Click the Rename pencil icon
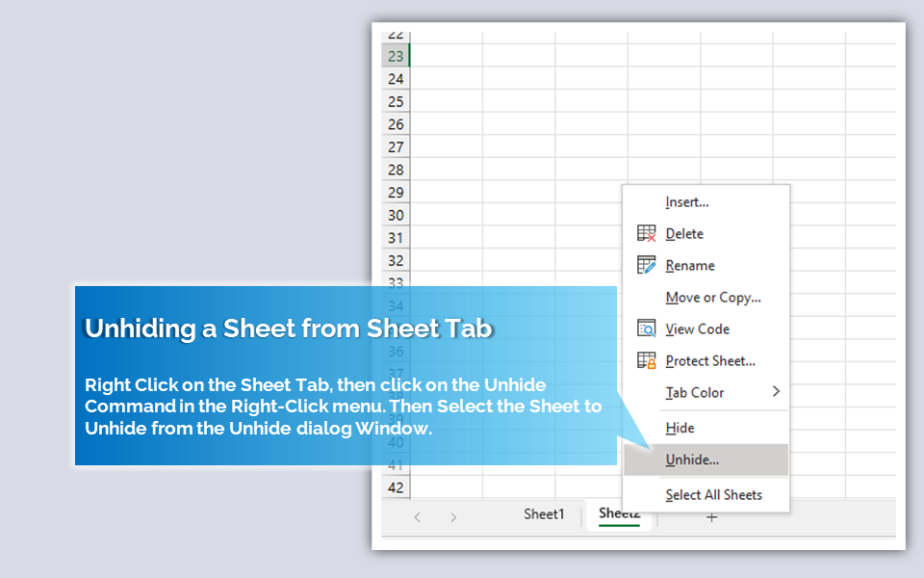Image resolution: width=924 pixels, height=578 pixels. pyautogui.click(x=646, y=266)
